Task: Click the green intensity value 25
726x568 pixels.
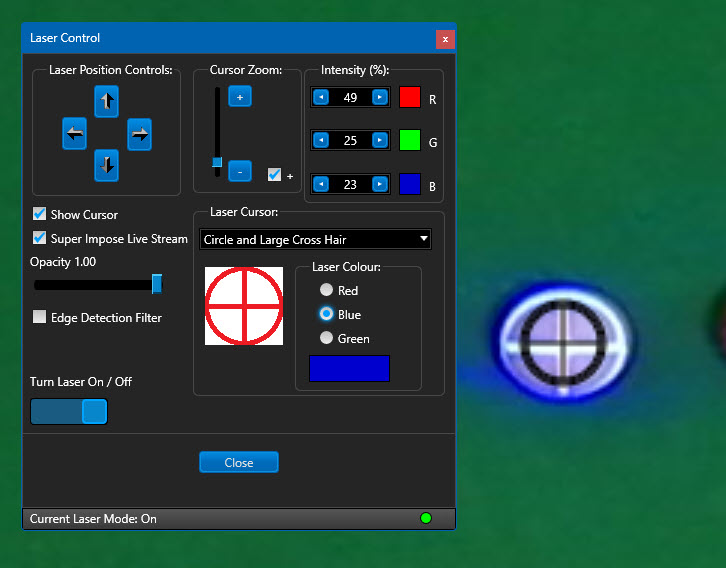Action: tap(350, 141)
